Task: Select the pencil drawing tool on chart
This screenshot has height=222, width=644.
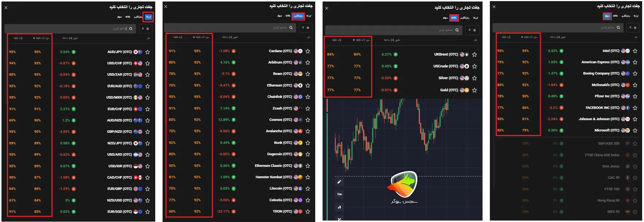Action: point(339,182)
